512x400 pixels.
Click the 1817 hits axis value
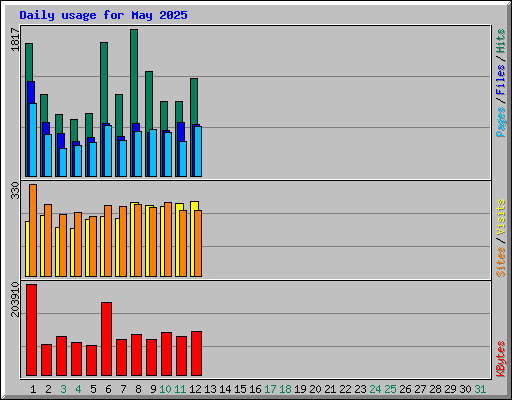pyautogui.click(x=15, y=40)
